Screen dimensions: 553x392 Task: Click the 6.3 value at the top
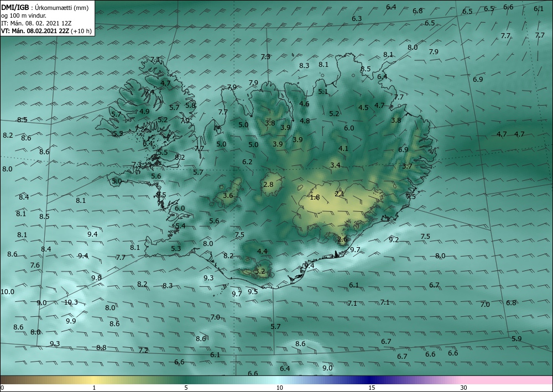[x=357, y=18]
